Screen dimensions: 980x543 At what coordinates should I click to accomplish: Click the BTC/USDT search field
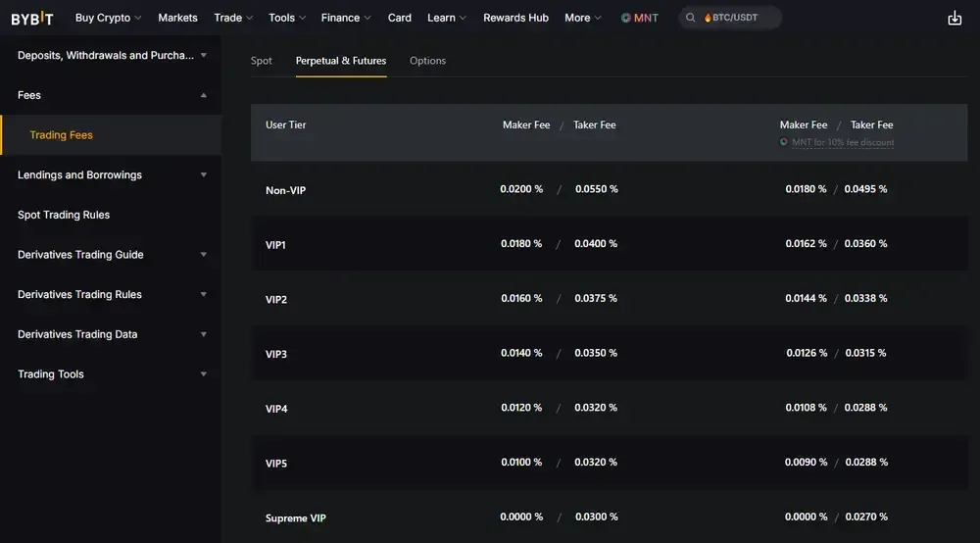[730, 18]
